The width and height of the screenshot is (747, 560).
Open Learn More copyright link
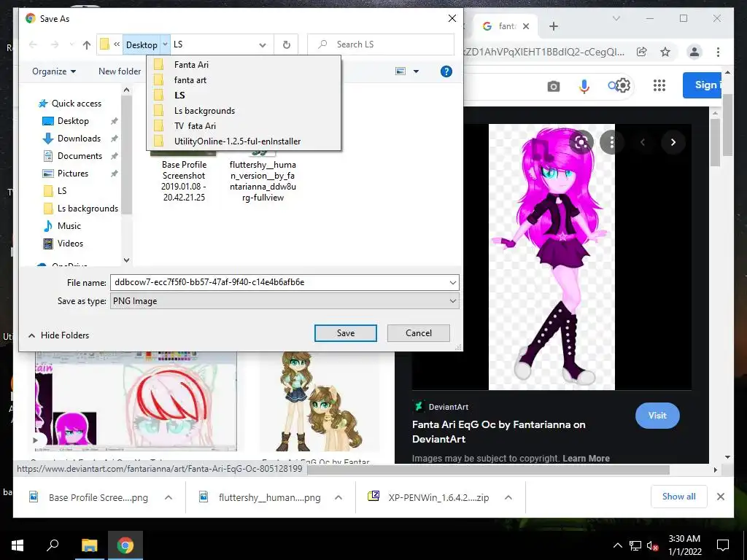tap(586, 458)
